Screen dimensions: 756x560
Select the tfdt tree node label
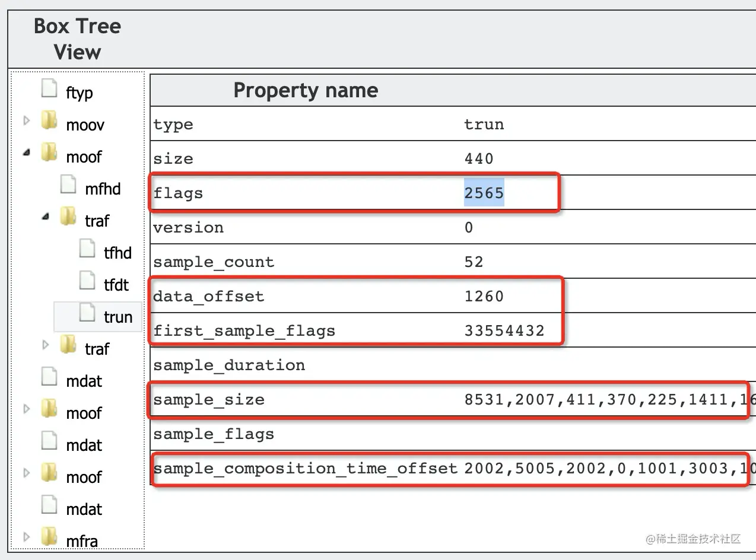coord(116,285)
